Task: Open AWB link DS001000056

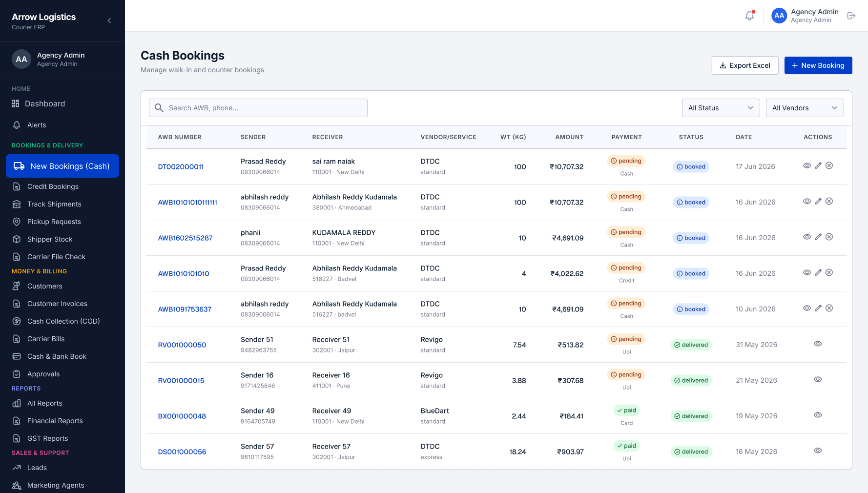Action: (x=182, y=452)
